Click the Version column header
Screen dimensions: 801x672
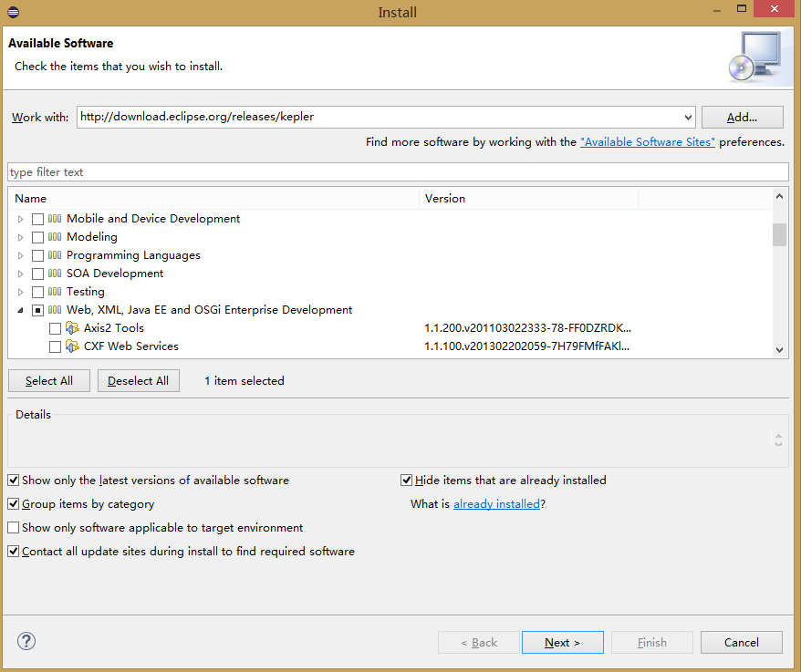pos(529,199)
